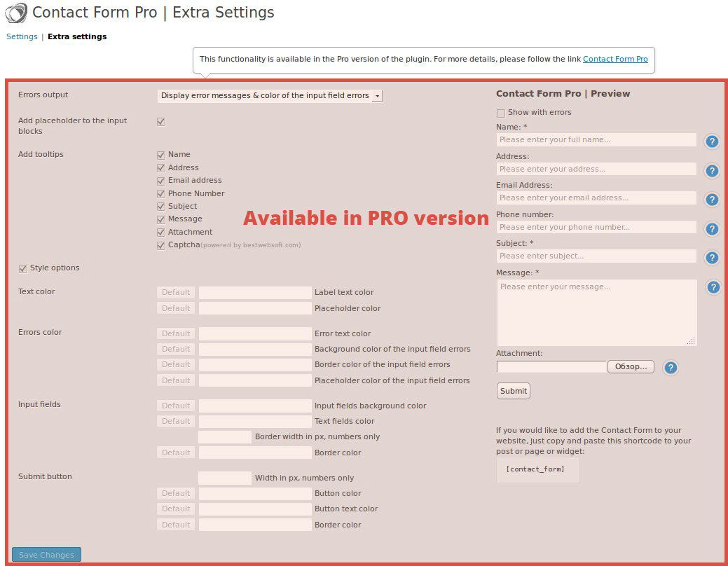The image size is (728, 566).
Task: Toggle the Phone Number tooltip checkbox
Action: [161, 194]
